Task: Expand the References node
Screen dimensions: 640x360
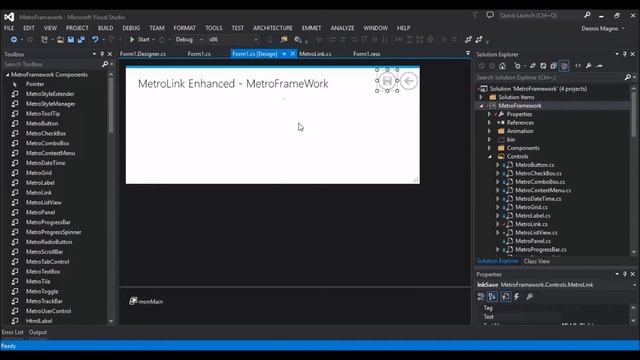Action: (489, 122)
